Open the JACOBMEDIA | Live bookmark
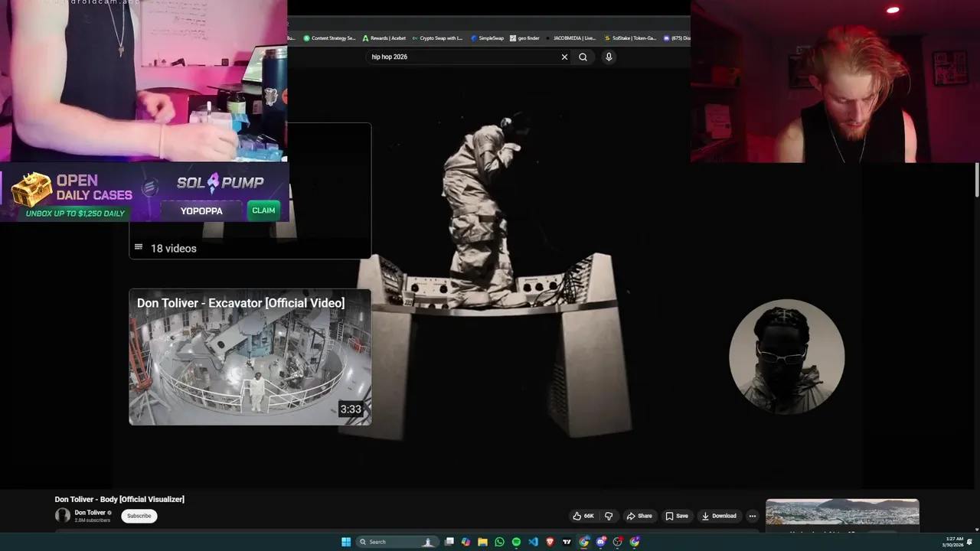Screen dimensions: 980x551 (x=570, y=37)
